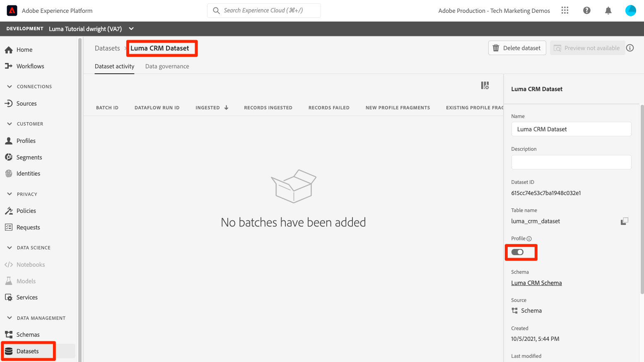Open the Luma CRM Schema link

coord(536,283)
